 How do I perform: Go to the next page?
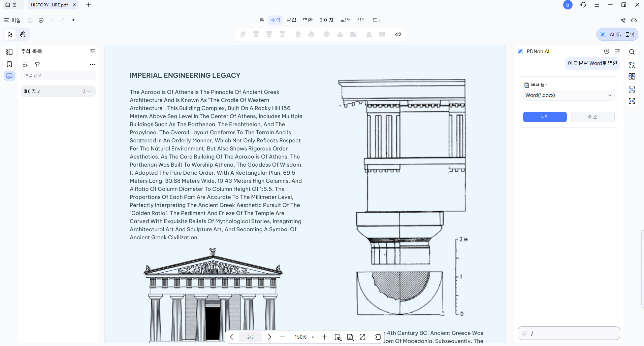[269, 337]
